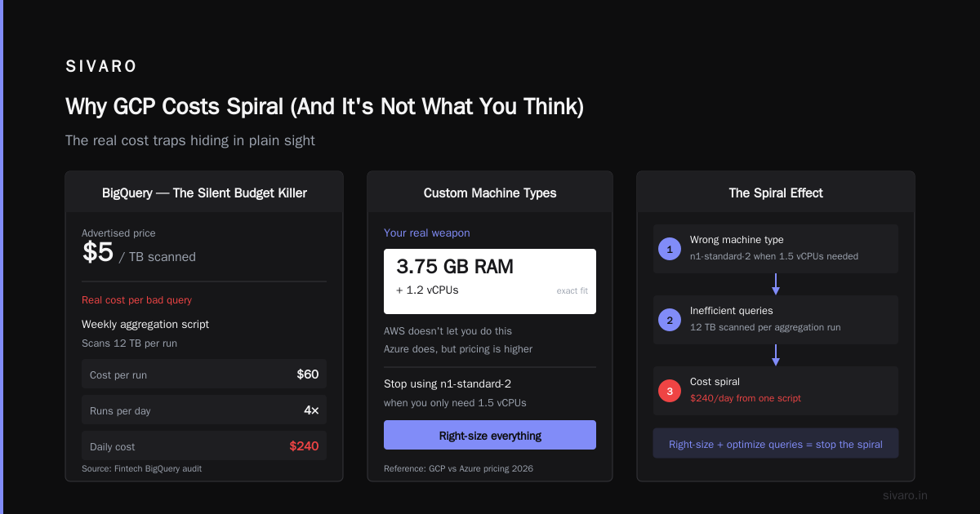Click 'Right-size + optimize queries = stop the spiral' banner
This screenshot has width=980, height=514.
click(x=776, y=444)
